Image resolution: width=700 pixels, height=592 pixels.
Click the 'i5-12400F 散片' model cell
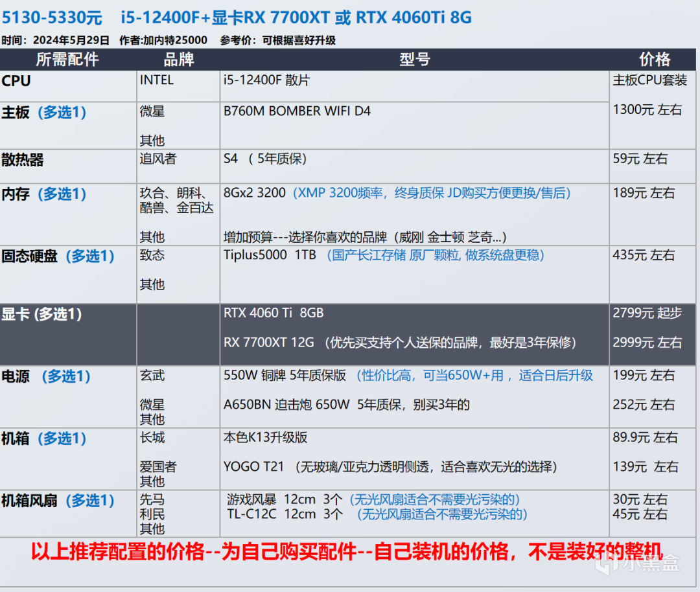tap(266, 80)
